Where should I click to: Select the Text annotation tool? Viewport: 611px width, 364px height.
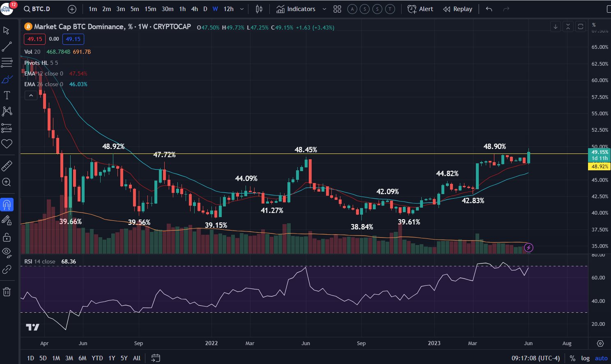tap(7, 96)
